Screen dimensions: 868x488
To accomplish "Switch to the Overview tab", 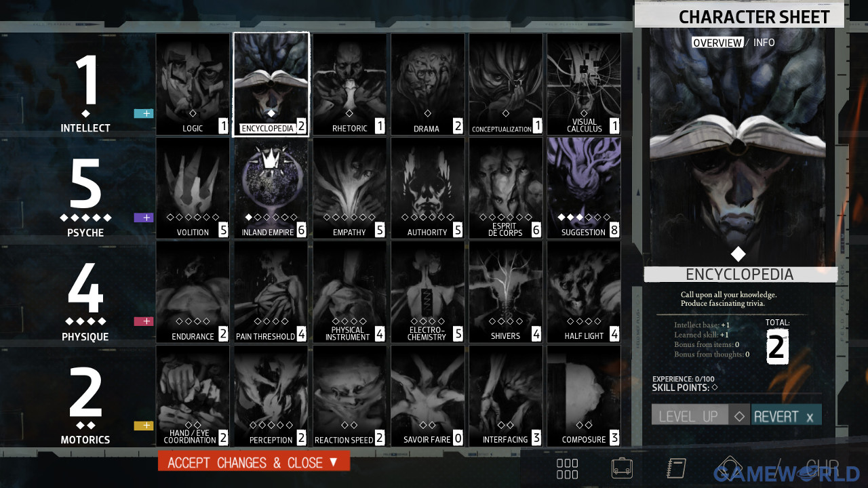I will 717,43.
